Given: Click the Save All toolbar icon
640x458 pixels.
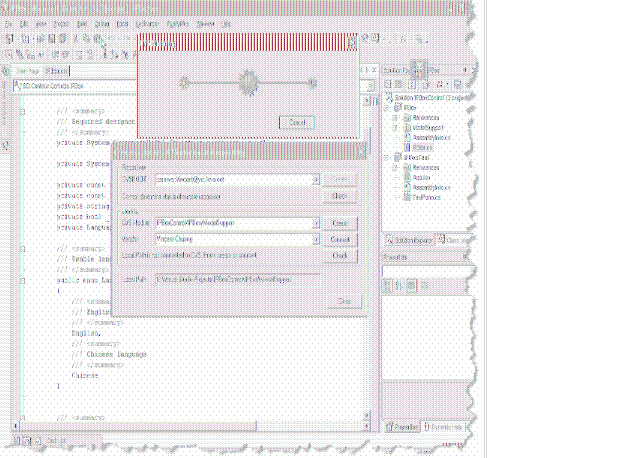Looking at the screenshot, I should point(62,39).
